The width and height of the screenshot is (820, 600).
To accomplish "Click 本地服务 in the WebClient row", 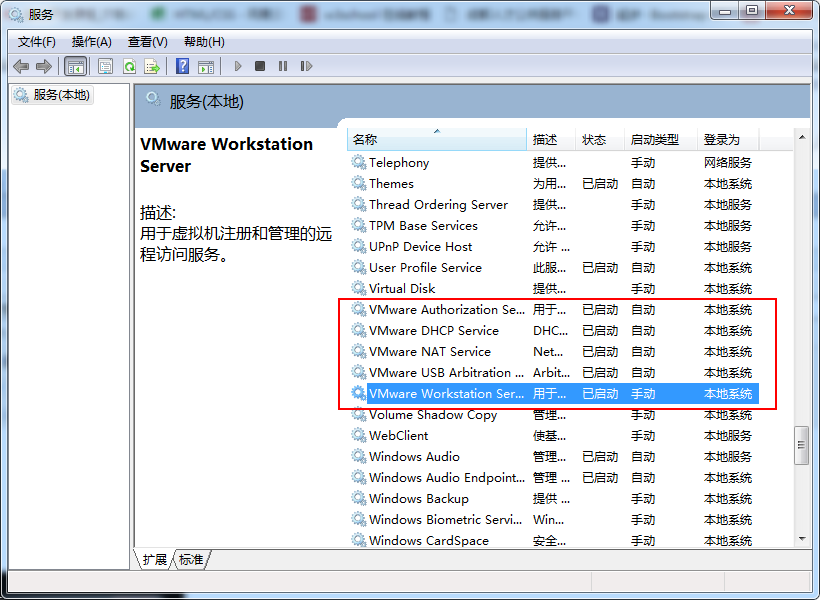I will tap(727, 436).
